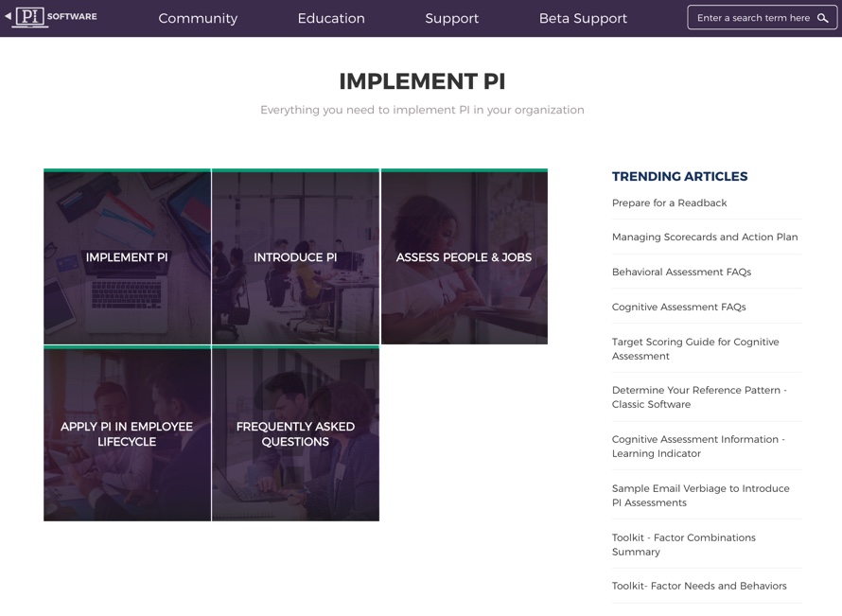The image size is (842, 616).
Task: Open the Community menu
Action: [198, 18]
